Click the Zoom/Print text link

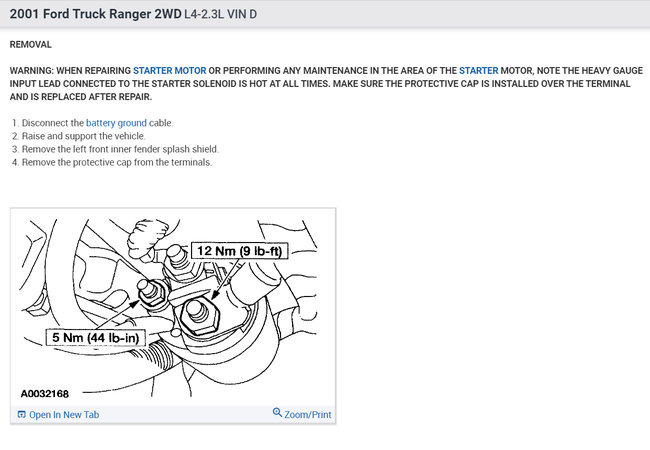(x=308, y=415)
